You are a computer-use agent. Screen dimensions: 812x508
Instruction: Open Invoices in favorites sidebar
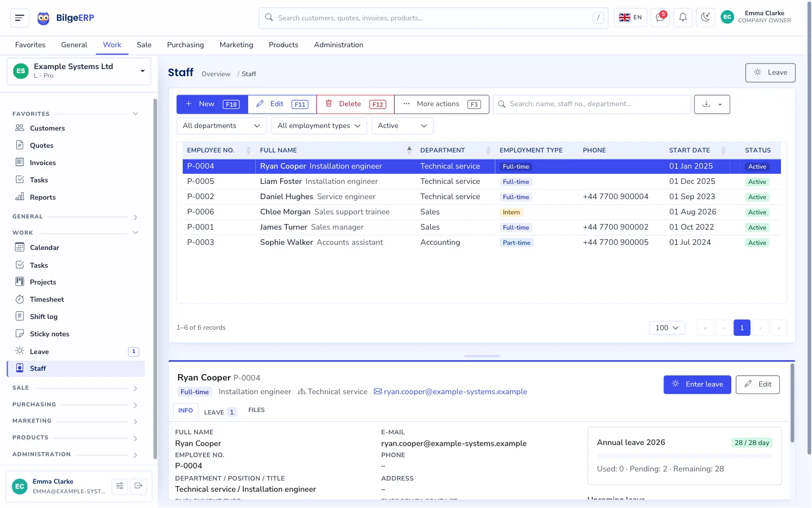[x=75, y=163]
